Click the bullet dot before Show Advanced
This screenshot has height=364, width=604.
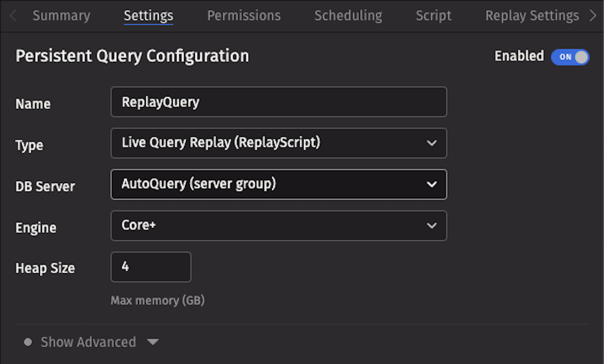[28, 342]
